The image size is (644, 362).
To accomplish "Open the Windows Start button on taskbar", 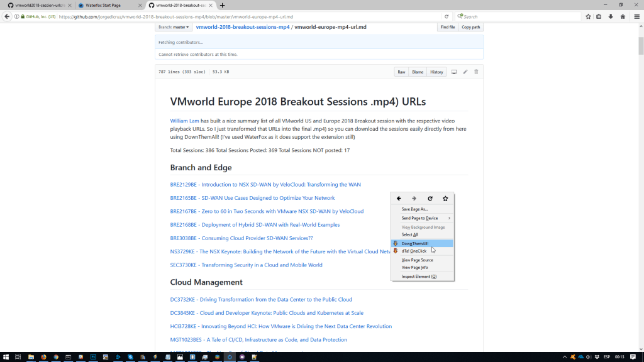I will [x=6, y=357].
